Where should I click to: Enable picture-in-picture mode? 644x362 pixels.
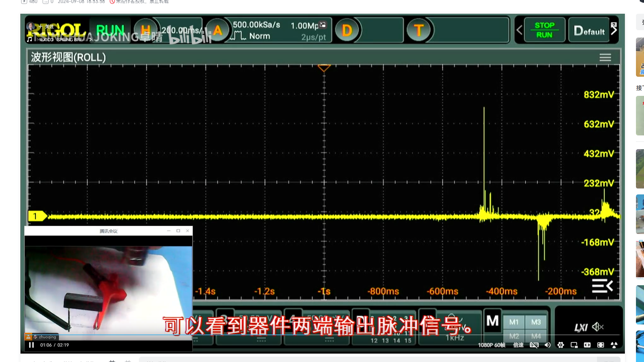tap(574, 345)
